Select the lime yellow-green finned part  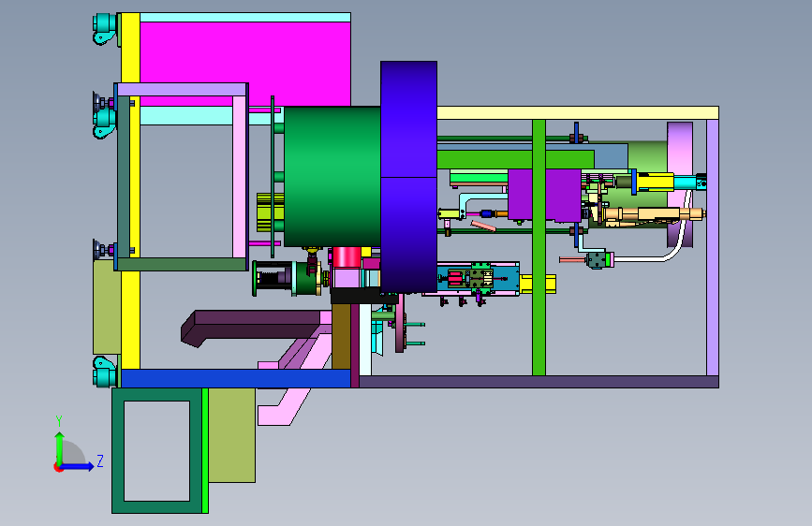(271, 212)
